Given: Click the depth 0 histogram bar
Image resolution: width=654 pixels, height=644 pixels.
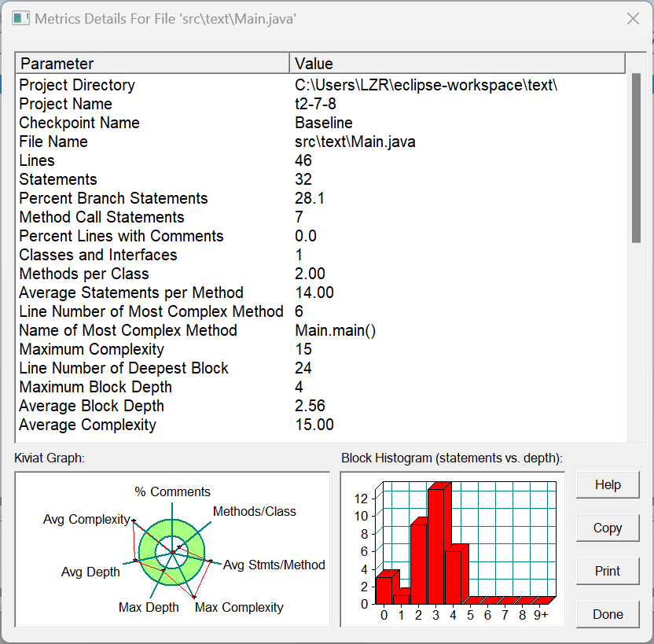Looking at the screenshot, I should click(384, 590).
